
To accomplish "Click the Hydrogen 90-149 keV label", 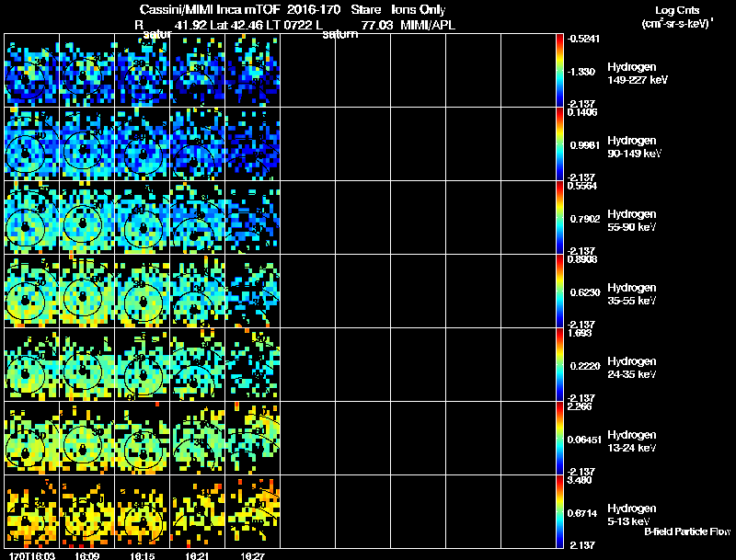I will (632, 146).
